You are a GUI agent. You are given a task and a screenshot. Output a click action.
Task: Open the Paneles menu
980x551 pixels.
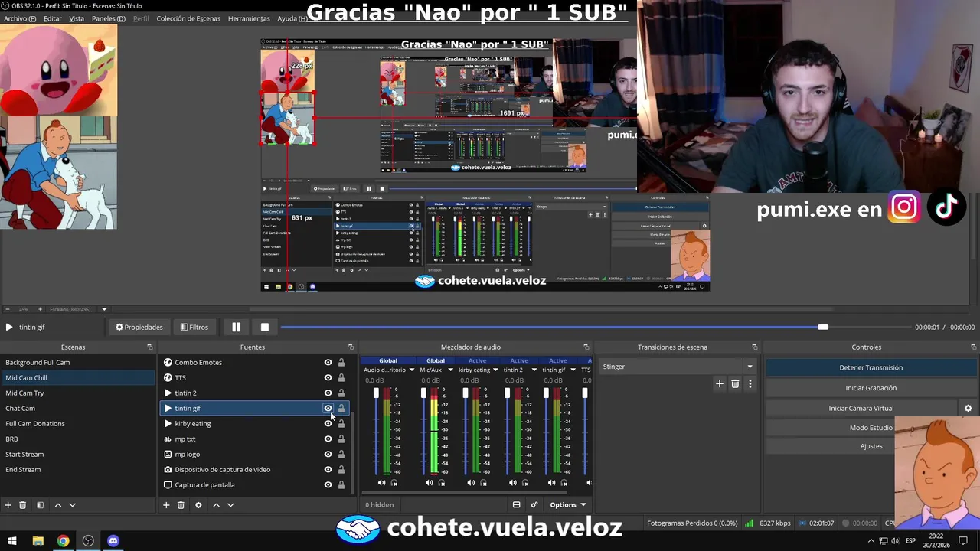[109, 18]
